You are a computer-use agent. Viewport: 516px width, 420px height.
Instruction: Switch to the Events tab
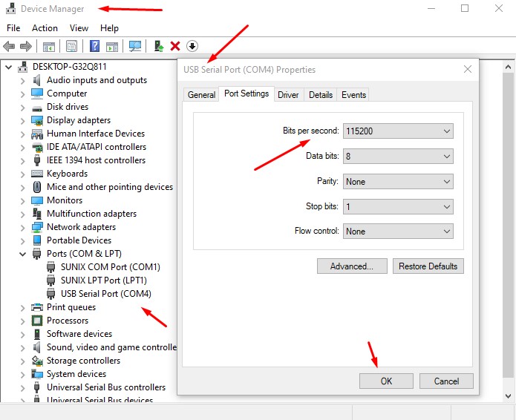(353, 95)
